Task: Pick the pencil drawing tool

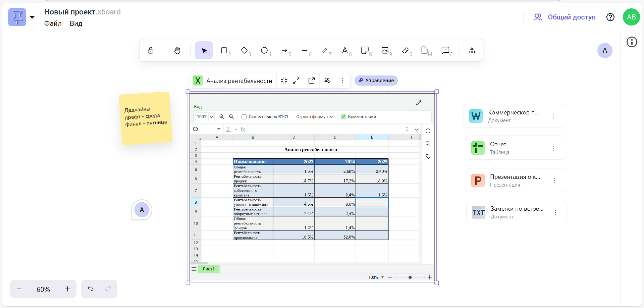Action: [x=324, y=50]
